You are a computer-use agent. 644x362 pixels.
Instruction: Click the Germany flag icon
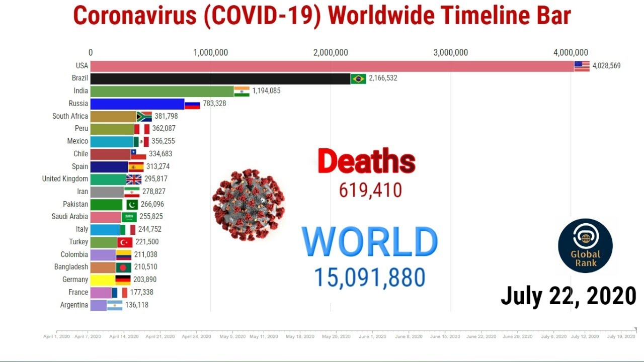coord(123,280)
